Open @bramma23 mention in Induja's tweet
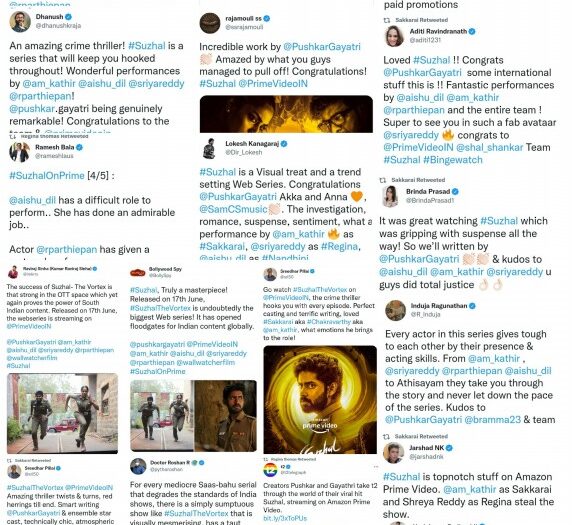The width and height of the screenshot is (572, 525). pyautogui.click(x=493, y=420)
